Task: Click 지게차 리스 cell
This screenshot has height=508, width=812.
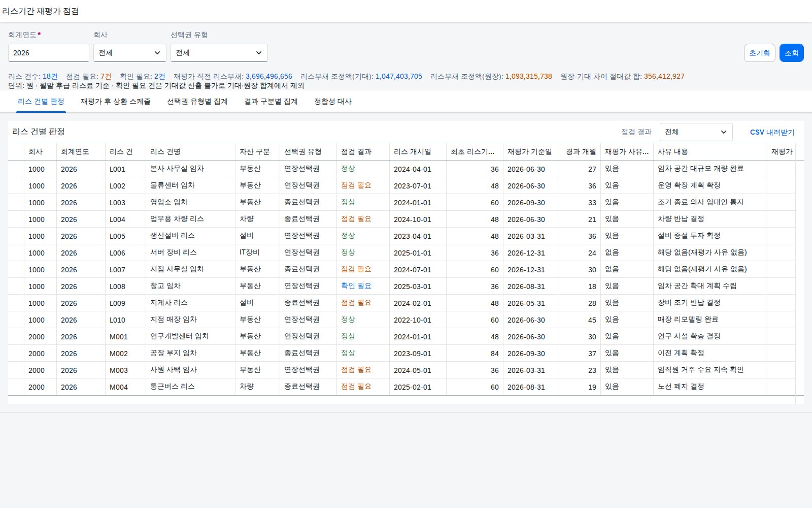Action: (190, 303)
